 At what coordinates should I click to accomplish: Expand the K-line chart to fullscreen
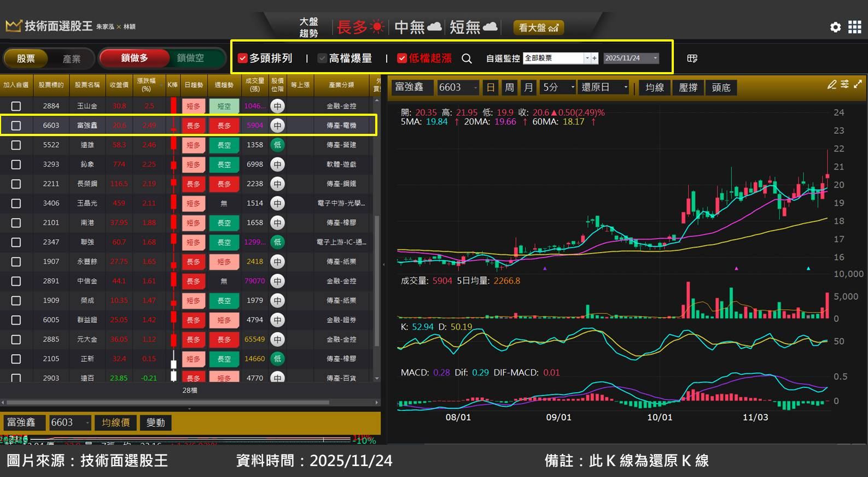[x=858, y=84]
